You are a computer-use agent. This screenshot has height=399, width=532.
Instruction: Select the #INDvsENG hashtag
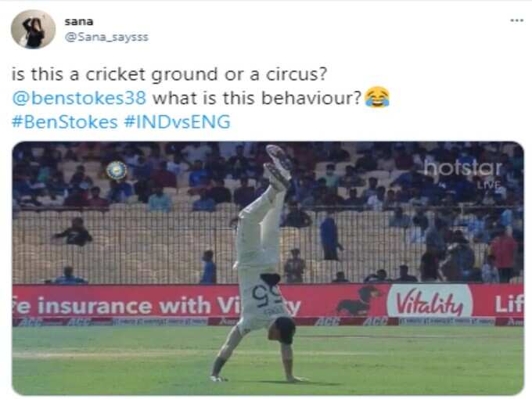pos(177,122)
